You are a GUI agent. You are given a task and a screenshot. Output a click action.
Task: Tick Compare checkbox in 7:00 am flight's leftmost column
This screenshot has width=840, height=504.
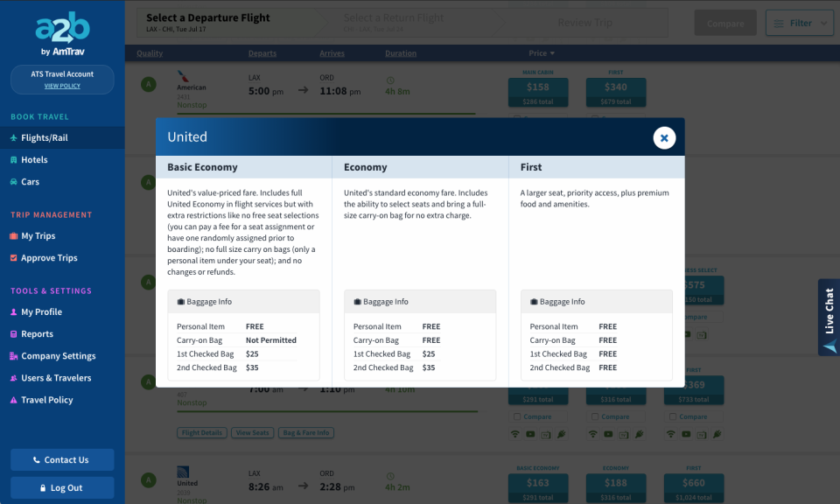[517, 416]
